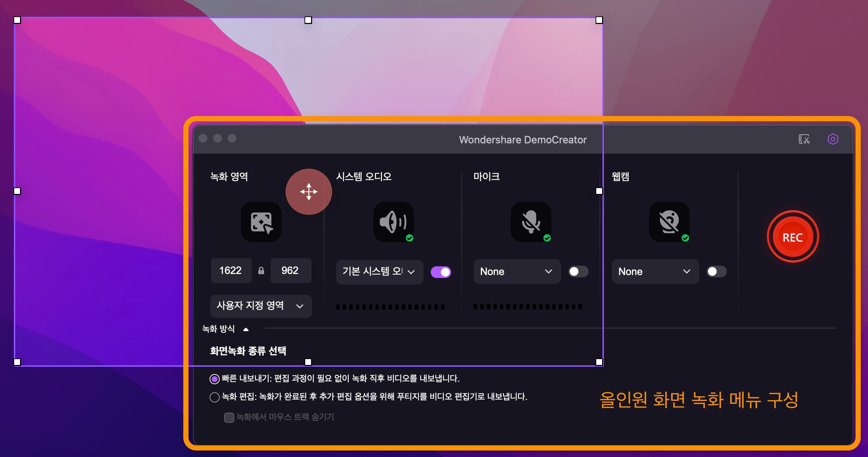Check 녹화에서 마우스 트랙 숨기기 box
This screenshot has width=868, height=457.
click(x=229, y=417)
